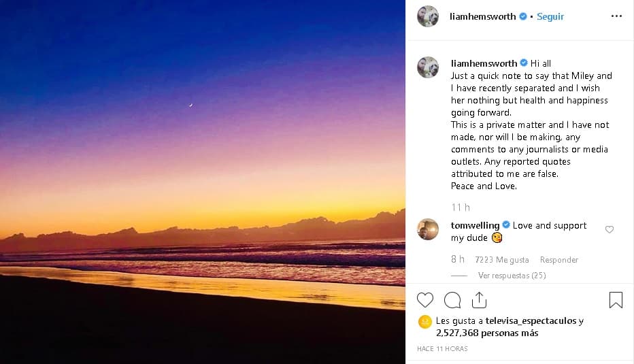Screen dimensions: 634x364
Task: Expand Ver respuestas (25) replies
Action: tap(512, 276)
